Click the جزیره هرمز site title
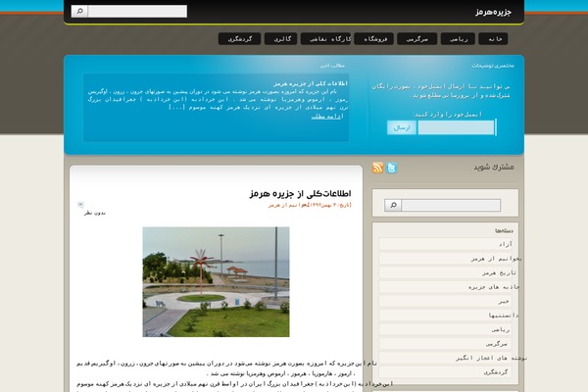This screenshot has width=588, height=392. coord(493,12)
